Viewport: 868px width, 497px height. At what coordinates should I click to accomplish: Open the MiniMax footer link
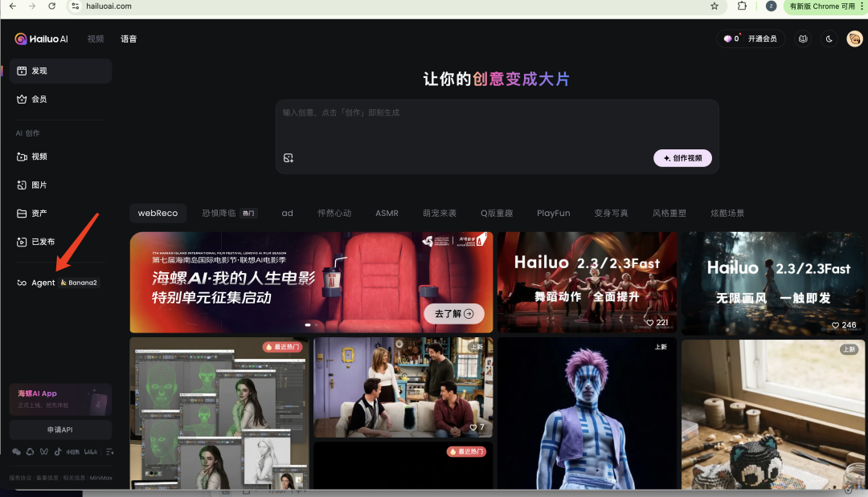[x=100, y=478]
